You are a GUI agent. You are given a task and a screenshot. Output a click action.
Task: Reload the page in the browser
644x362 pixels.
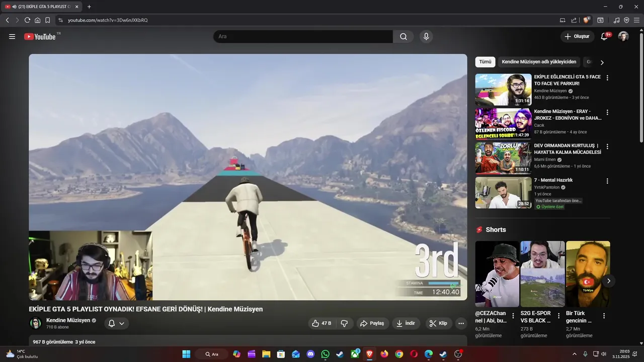(27, 20)
